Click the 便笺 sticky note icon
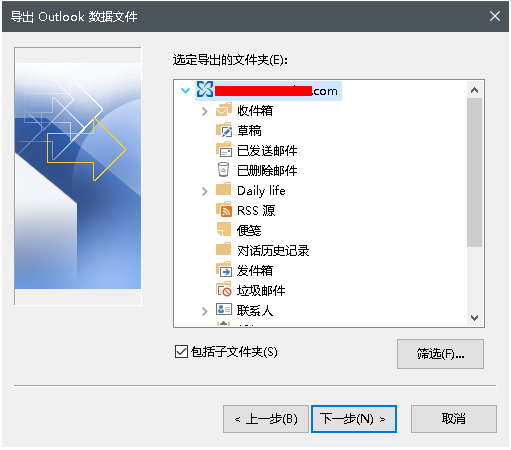 (x=223, y=229)
